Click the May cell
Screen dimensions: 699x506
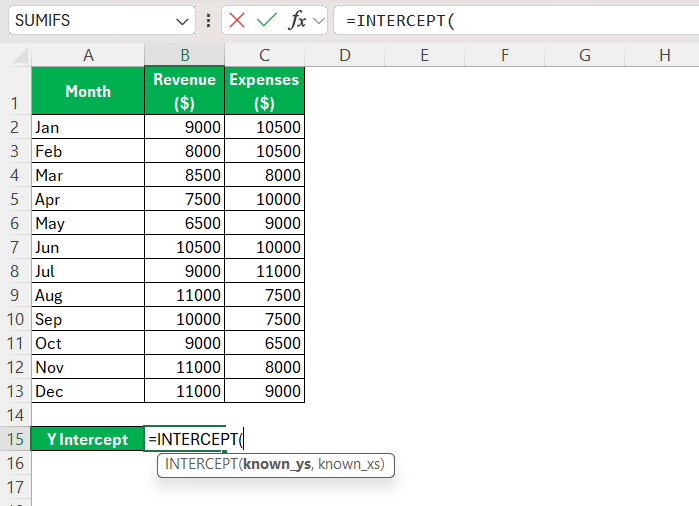pyautogui.click(x=88, y=223)
